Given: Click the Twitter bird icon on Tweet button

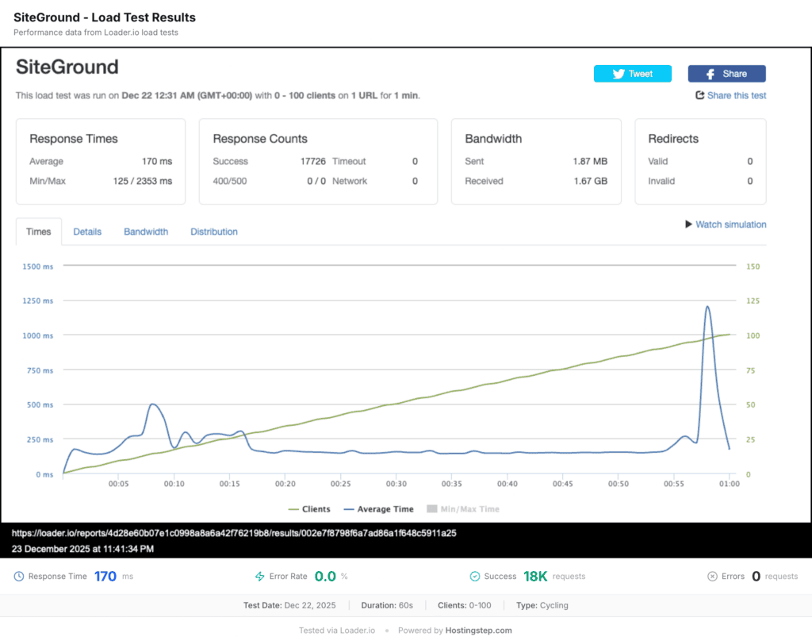Looking at the screenshot, I should (619, 74).
